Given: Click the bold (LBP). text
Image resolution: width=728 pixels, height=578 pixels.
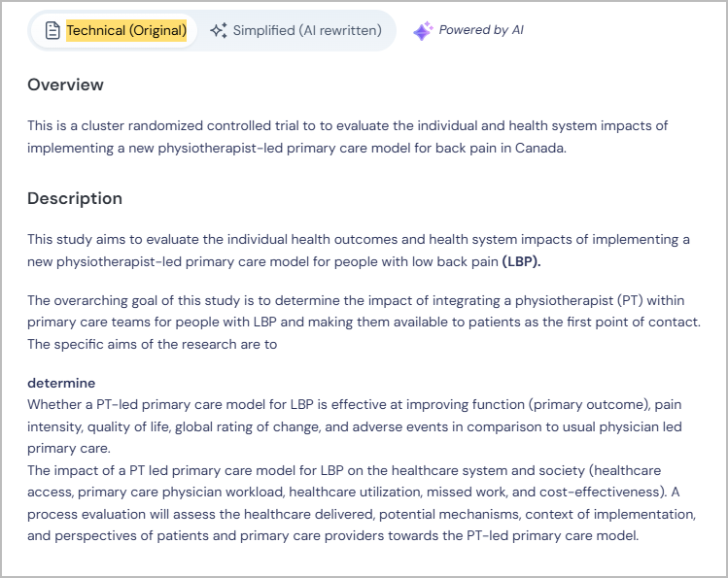Looking at the screenshot, I should (521, 261).
